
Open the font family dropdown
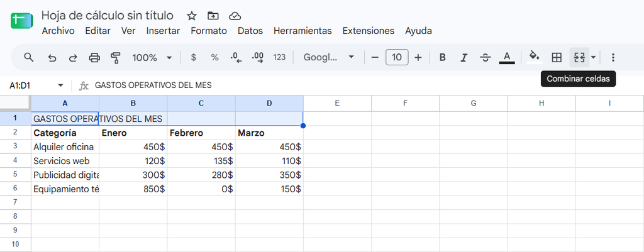328,57
